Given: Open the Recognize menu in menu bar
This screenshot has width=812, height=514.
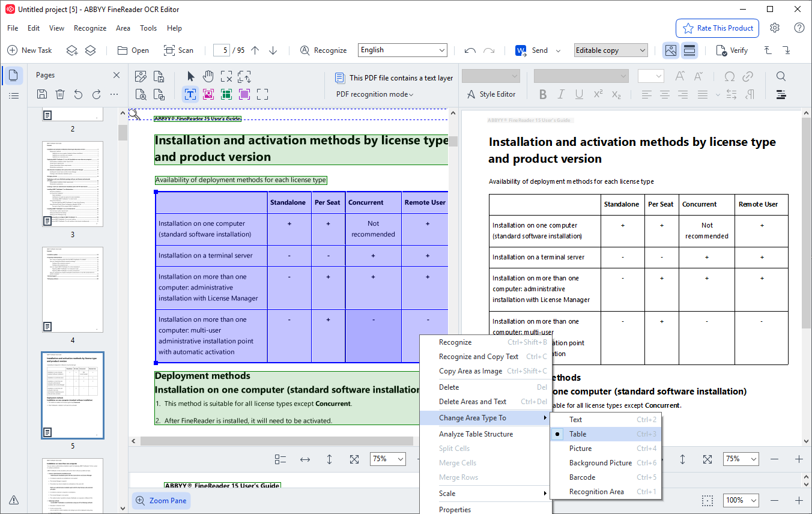Looking at the screenshot, I should pyautogui.click(x=90, y=28).
